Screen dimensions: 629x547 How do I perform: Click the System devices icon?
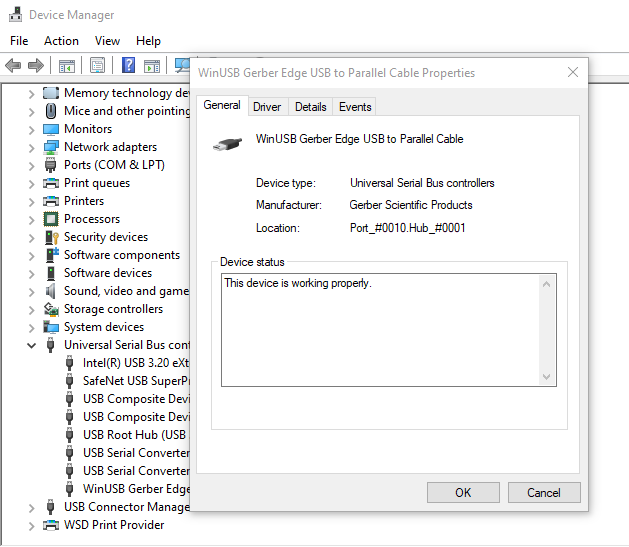point(51,327)
